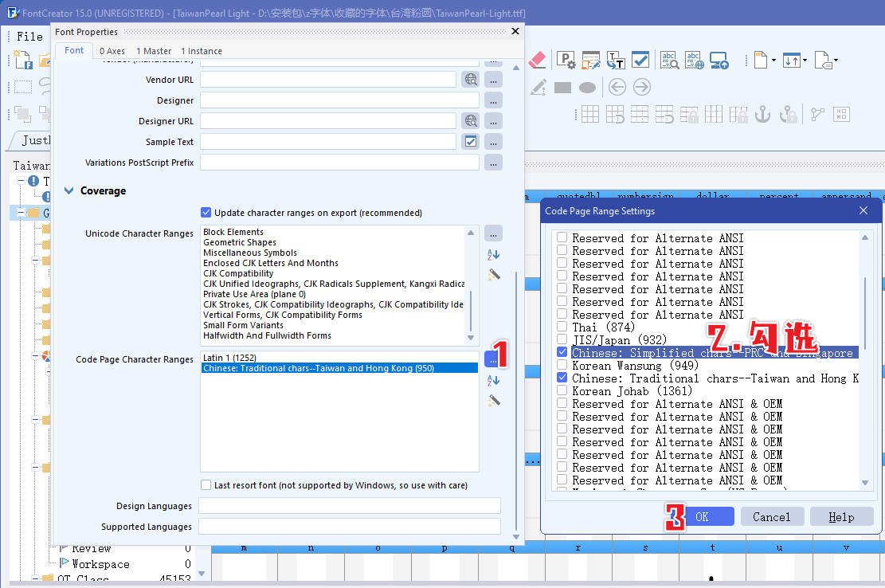Image resolution: width=885 pixels, height=588 pixels.
Task: Enable the Last resort font checkbox
Action: tap(206, 485)
